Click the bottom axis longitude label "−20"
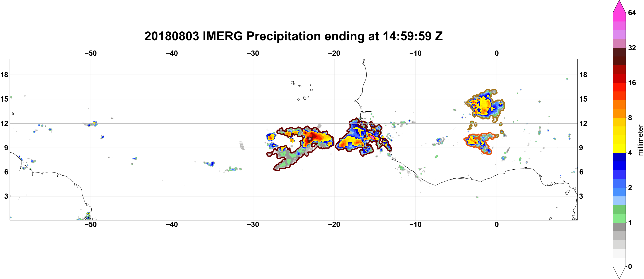644x279 pixels. (334, 225)
